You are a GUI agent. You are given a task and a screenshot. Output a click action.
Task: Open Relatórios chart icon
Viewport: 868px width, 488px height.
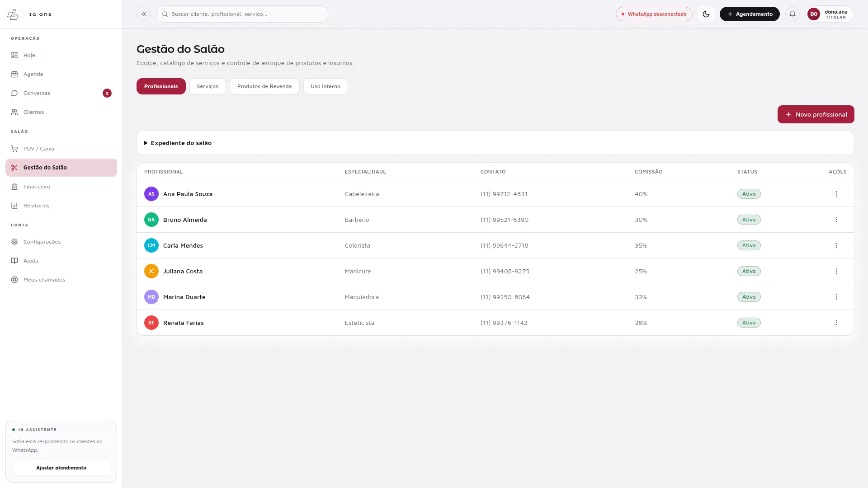(x=14, y=206)
